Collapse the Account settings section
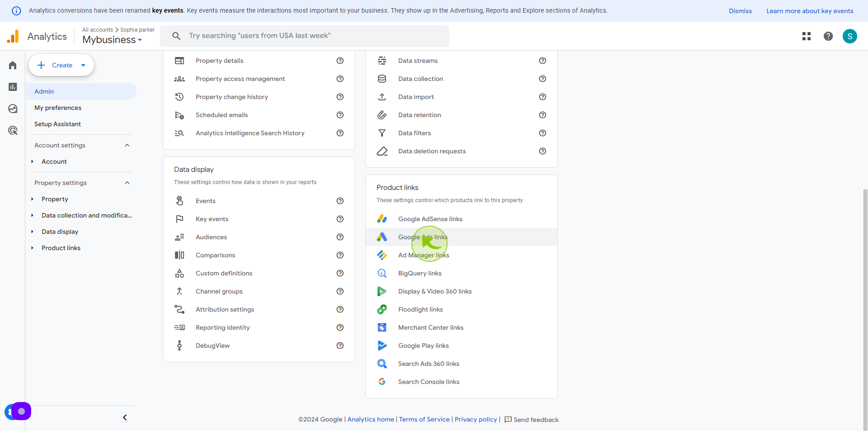Screen dimensions: 868x431 pos(127,145)
